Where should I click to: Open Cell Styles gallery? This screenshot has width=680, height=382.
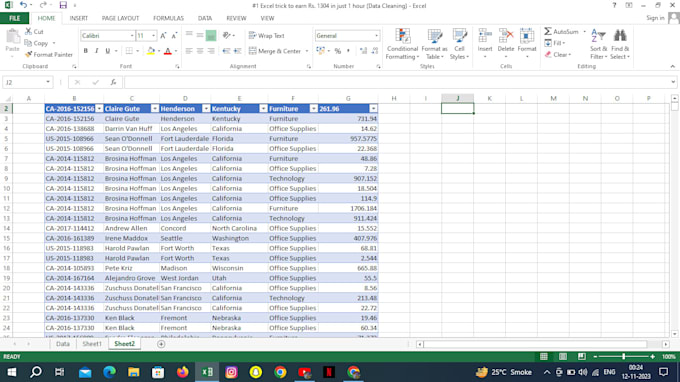pyautogui.click(x=459, y=44)
